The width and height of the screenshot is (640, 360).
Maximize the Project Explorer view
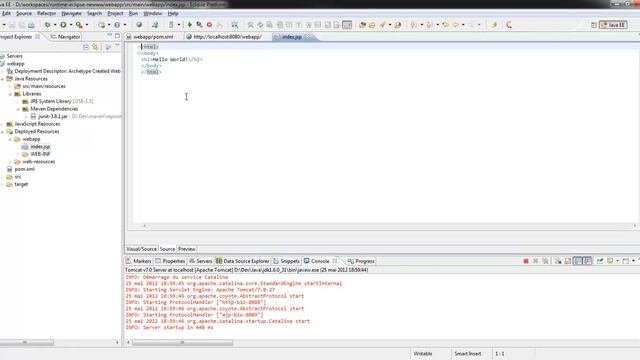117,36
